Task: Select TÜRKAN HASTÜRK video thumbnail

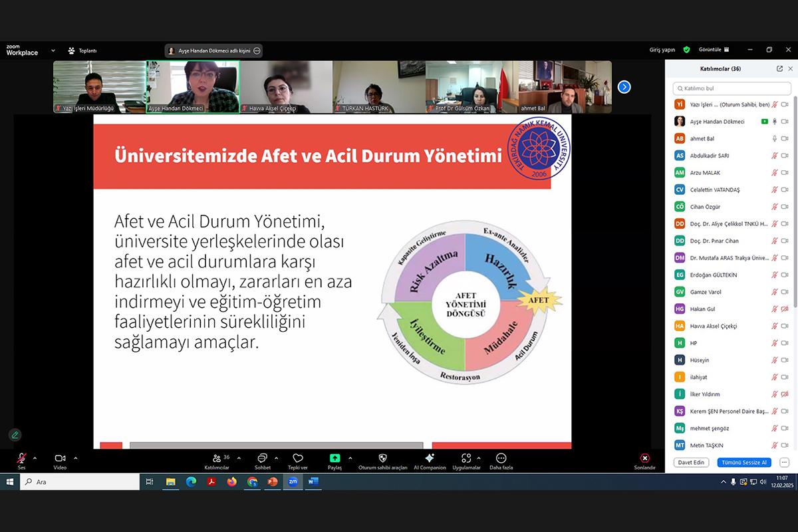Action: click(379, 86)
